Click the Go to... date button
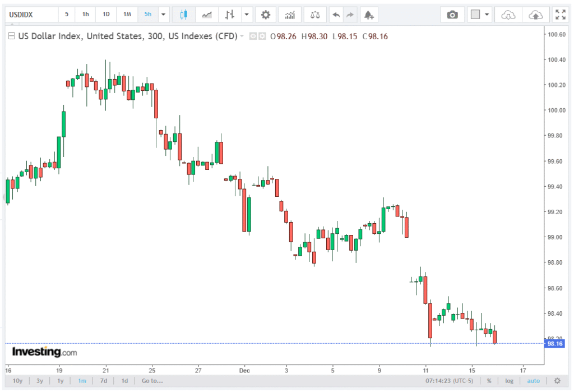574x392 pixels. tap(152, 381)
